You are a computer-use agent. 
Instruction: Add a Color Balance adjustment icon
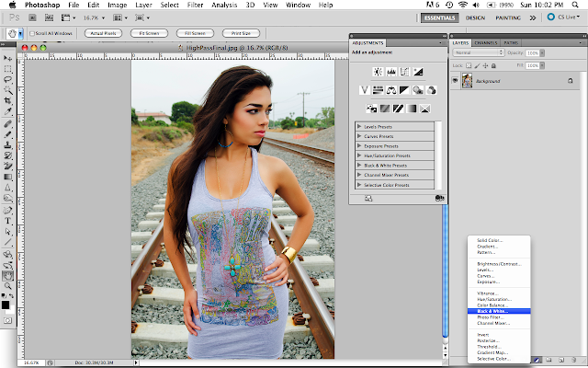(391, 90)
